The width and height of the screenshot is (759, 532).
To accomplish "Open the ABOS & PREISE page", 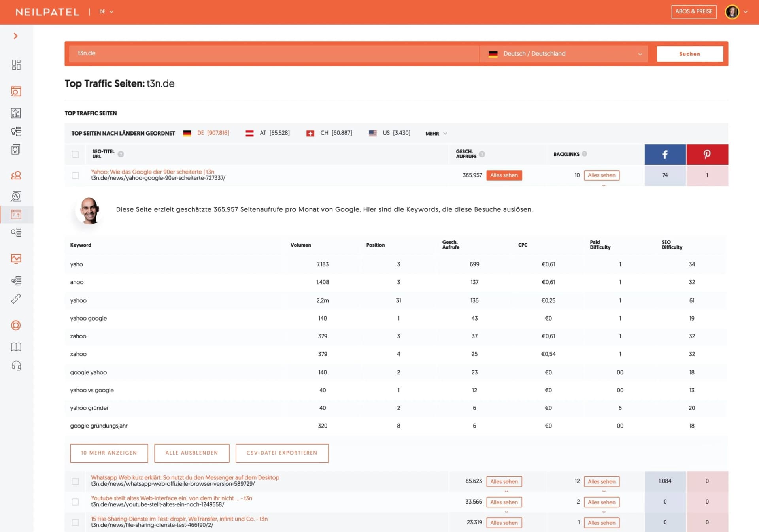I will 694,11.
